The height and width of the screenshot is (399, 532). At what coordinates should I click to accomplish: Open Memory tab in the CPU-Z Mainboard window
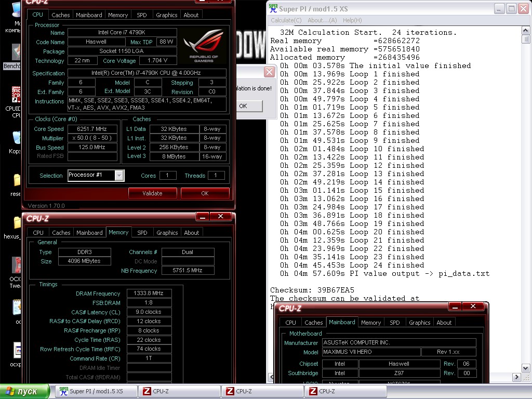tap(371, 323)
